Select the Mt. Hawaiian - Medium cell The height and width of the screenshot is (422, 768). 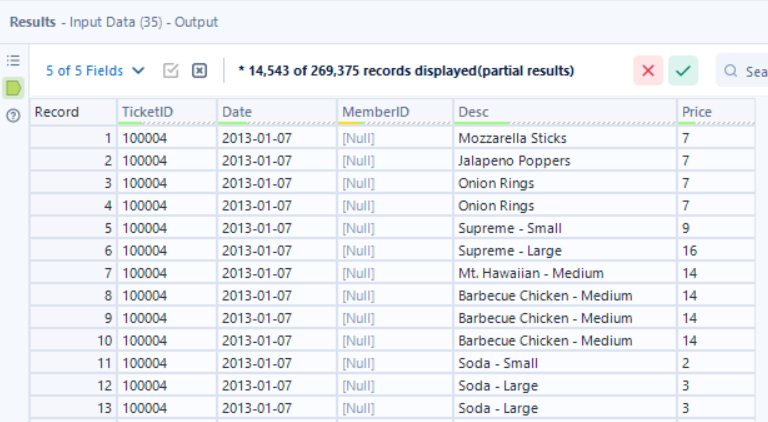tap(530, 273)
